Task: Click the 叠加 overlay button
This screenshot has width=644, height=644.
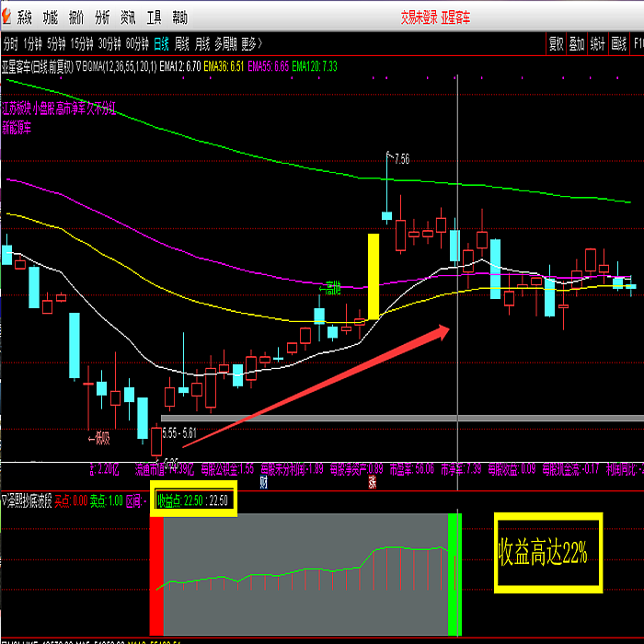Action: click(577, 43)
